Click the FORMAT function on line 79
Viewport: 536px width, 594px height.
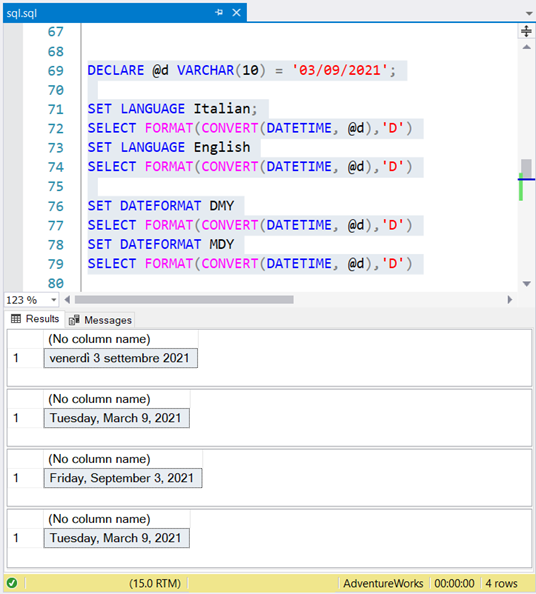coord(169,264)
